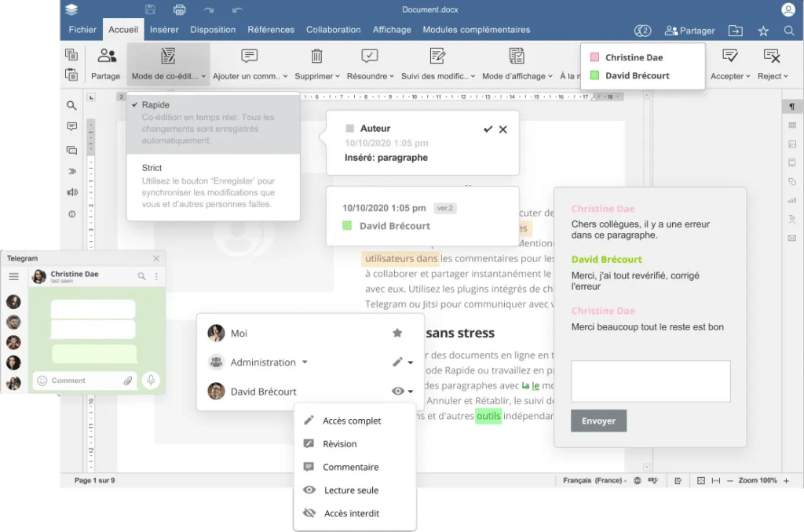Screen dimensions: 804x532
Task: Choose Lecture seule permission
Action: tap(355, 490)
